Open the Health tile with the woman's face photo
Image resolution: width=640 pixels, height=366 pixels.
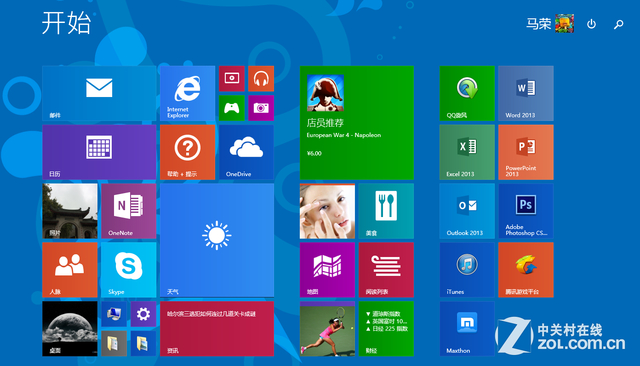coord(327,211)
